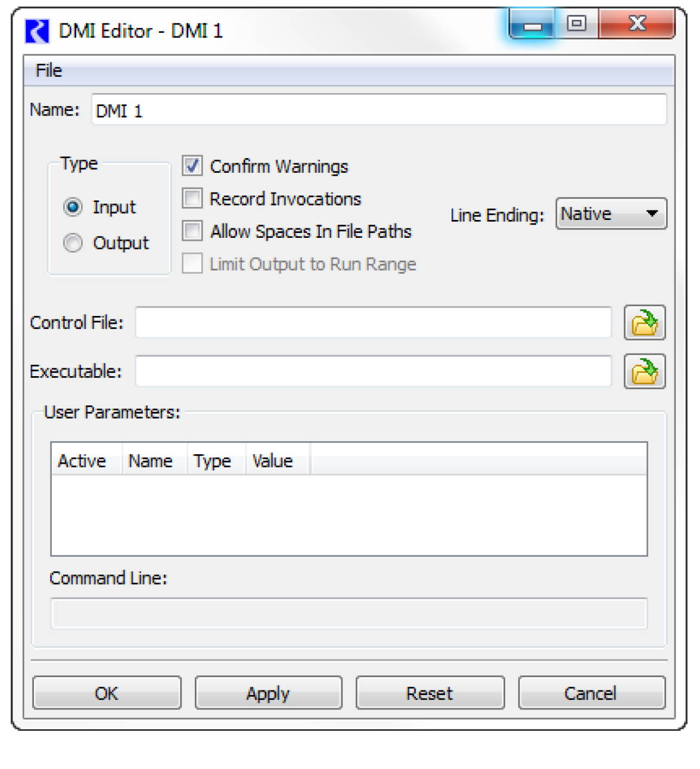The height and width of the screenshot is (769, 700).
Task: Click the Reset button
Action: 430,693
